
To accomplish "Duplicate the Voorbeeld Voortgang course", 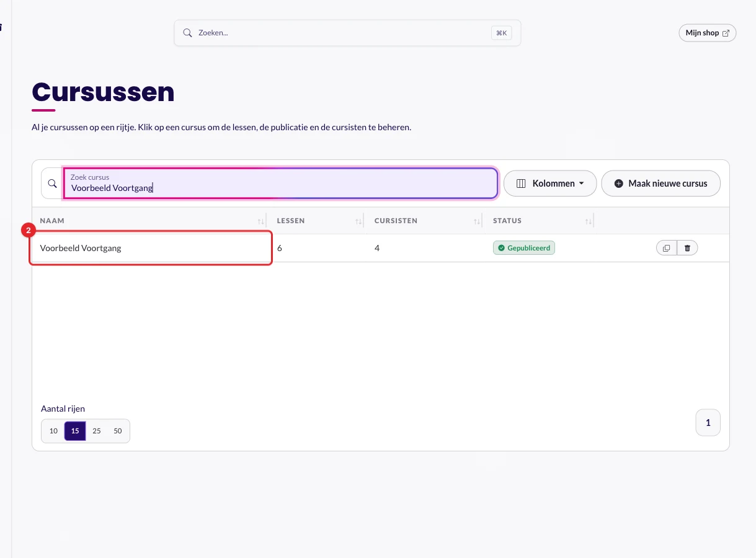I will tap(666, 248).
